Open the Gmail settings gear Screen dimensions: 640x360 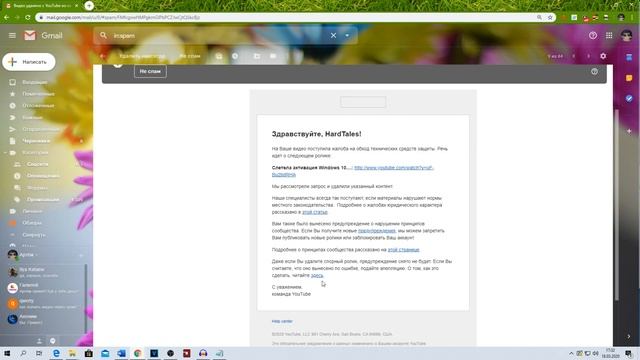tap(603, 56)
